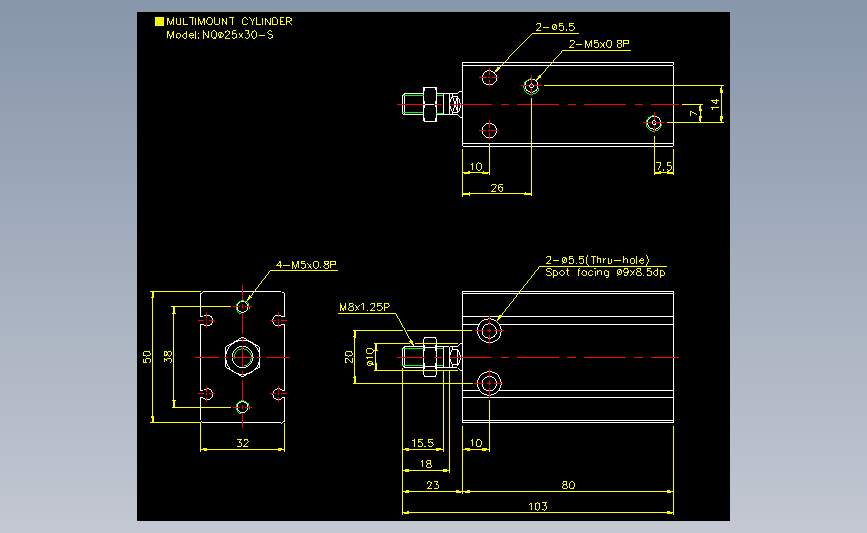Image resolution: width=867 pixels, height=533 pixels.
Task: Click the 23 dimension value
Action: (432, 485)
